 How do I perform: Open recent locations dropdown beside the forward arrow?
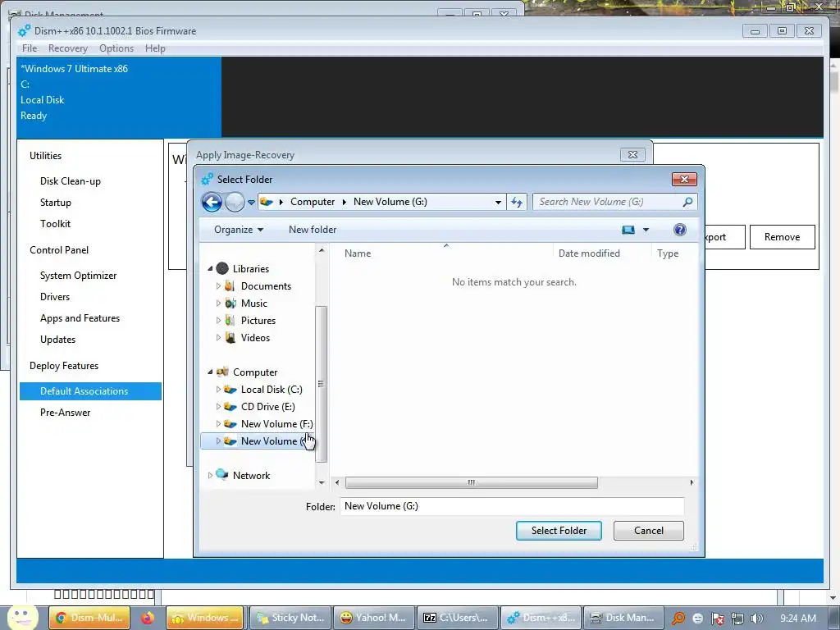(x=251, y=203)
